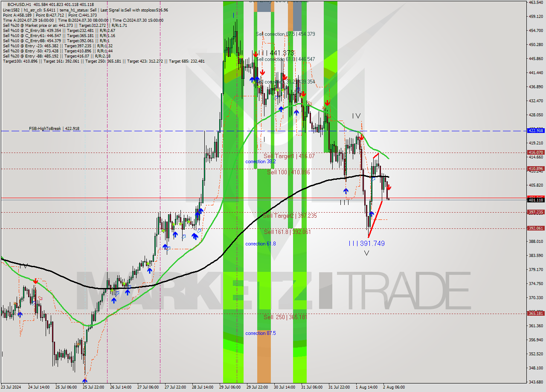Screen dimensions: 546x392
Task: Click the 343.680 price scale value
Action: tap(536, 382)
